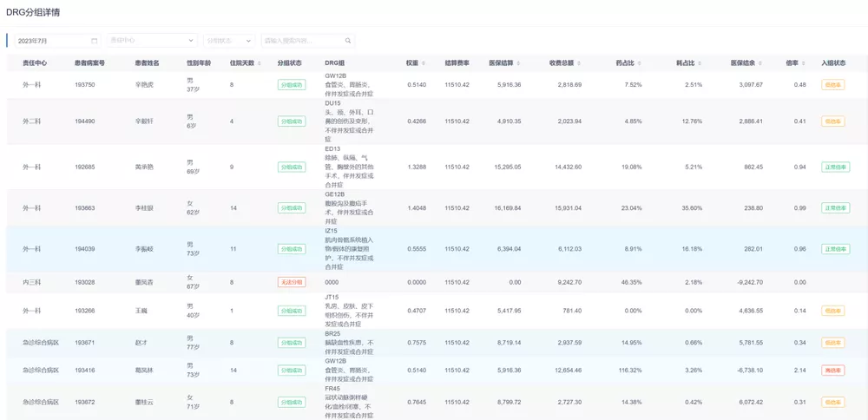Image resolution: width=868 pixels, height=420 pixels.
Task: Click 高倍率 status tag for 葛凤林
Action: (x=832, y=370)
